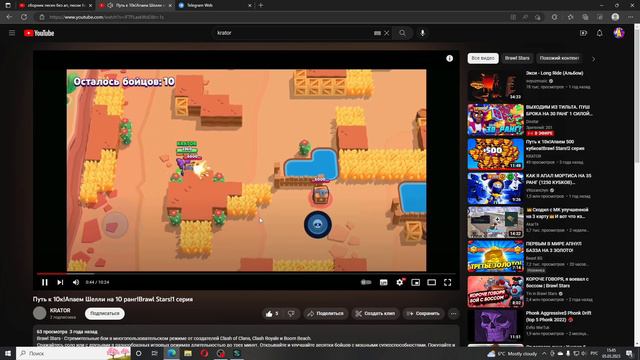
Task: Skip to the next video
Action: [60, 282]
